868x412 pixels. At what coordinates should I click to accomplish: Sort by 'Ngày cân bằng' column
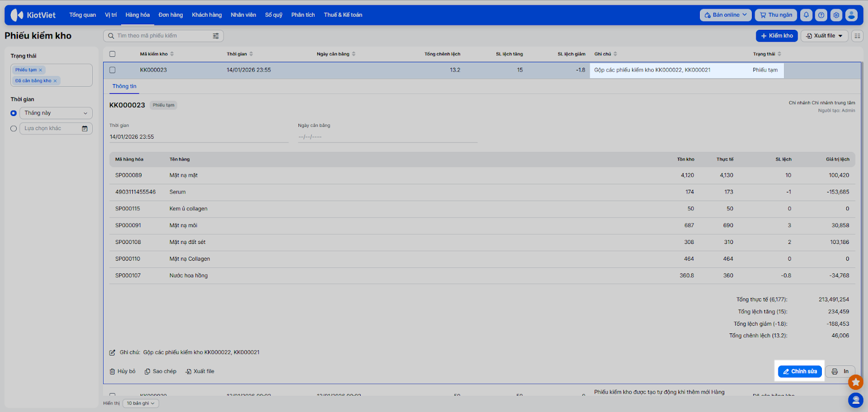(354, 54)
